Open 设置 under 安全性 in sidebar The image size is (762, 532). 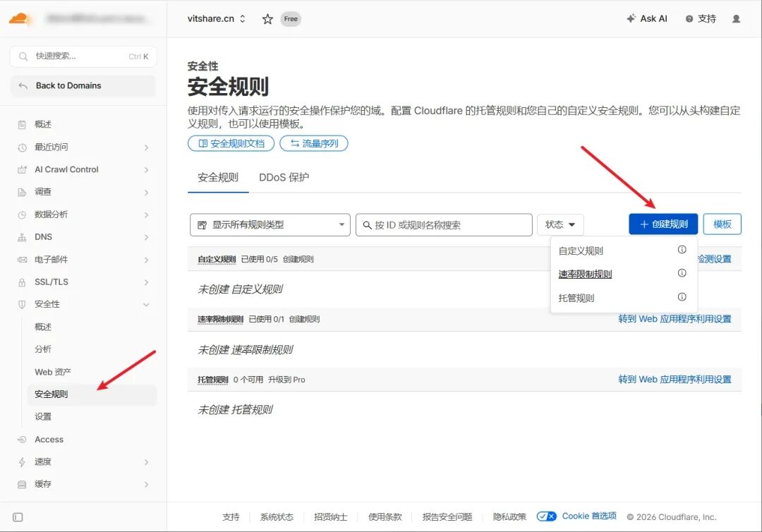click(43, 417)
